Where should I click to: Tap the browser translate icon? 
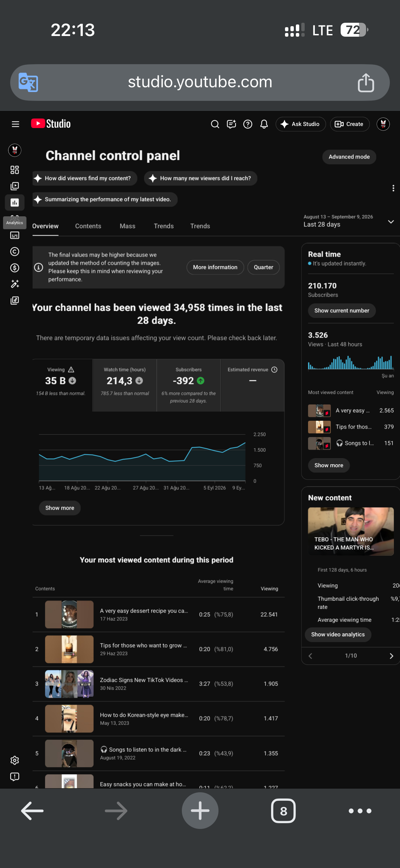pyautogui.click(x=28, y=82)
